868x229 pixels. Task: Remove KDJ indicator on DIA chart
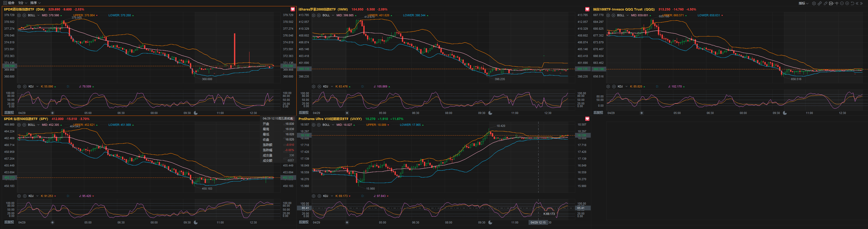tap(24, 87)
